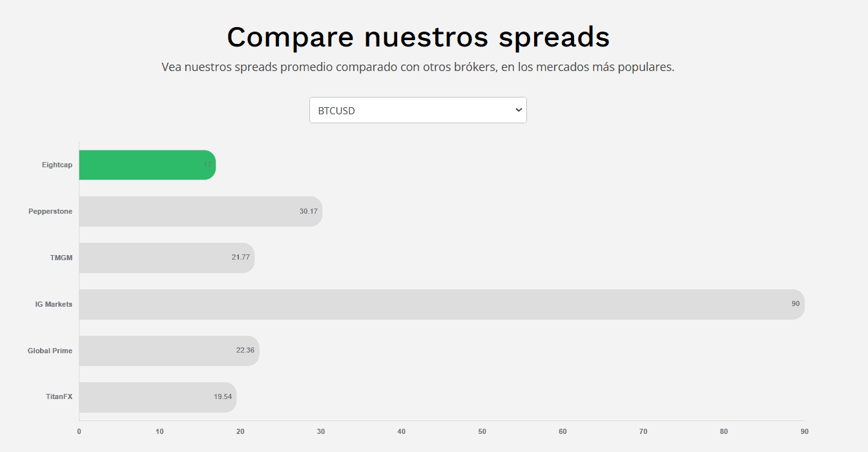
Task: Click the Global Prime bar
Action: [161, 351]
